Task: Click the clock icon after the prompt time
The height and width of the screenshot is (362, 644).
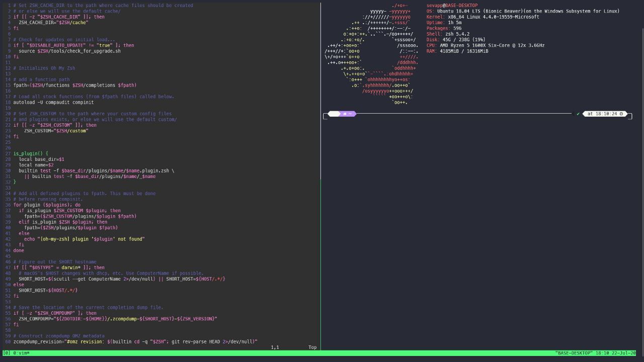Action: (x=621, y=114)
